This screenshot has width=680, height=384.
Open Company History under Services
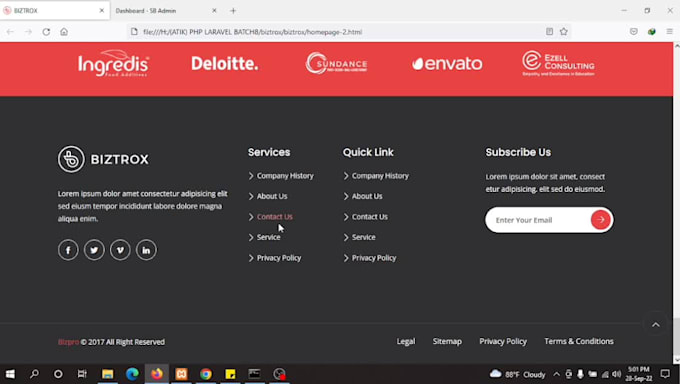coord(285,176)
